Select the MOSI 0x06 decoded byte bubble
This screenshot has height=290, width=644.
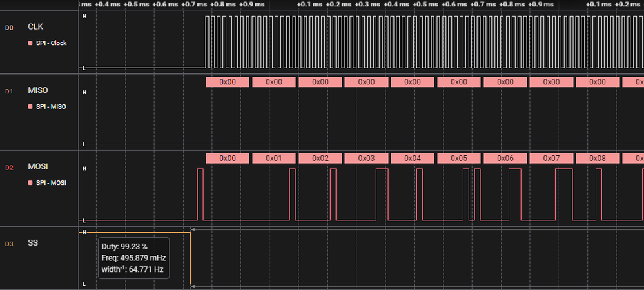[505, 158]
